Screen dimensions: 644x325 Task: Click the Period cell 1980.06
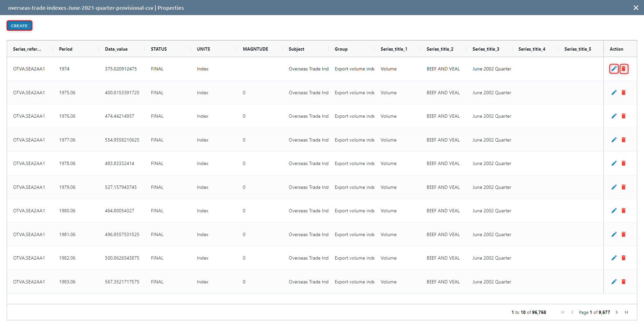[67, 211]
